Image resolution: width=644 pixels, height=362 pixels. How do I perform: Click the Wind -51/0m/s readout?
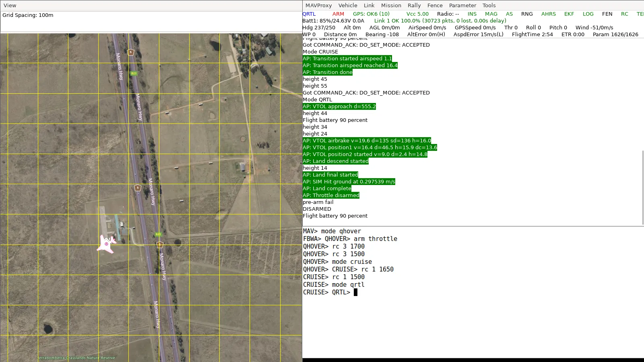point(594,27)
